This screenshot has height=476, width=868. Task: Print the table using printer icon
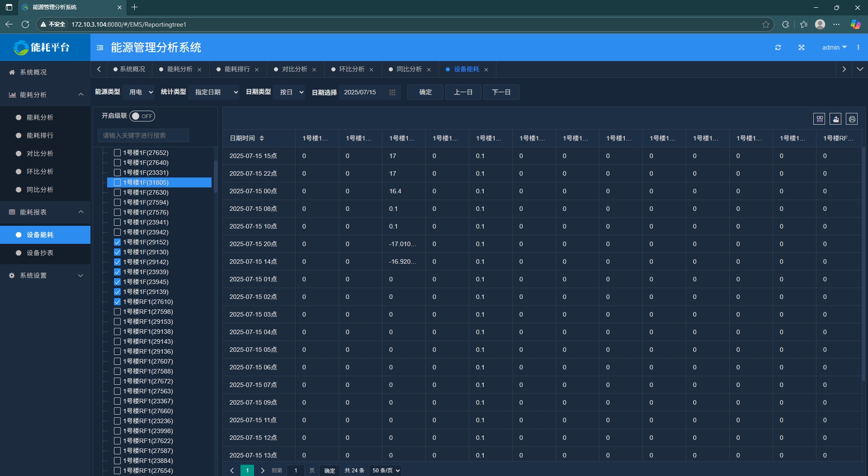click(x=852, y=119)
